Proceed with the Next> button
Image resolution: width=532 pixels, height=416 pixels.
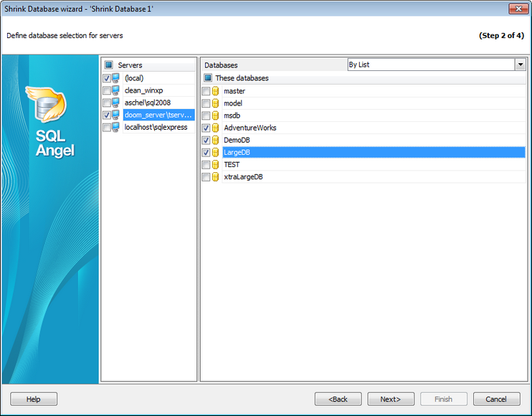pyautogui.click(x=391, y=399)
